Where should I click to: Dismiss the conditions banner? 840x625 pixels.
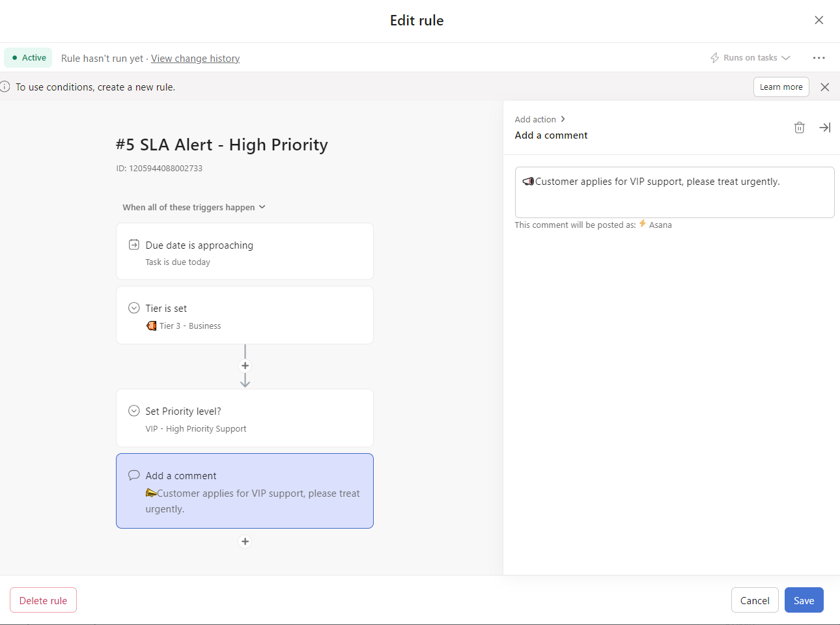pyautogui.click(x=824, y=87)
